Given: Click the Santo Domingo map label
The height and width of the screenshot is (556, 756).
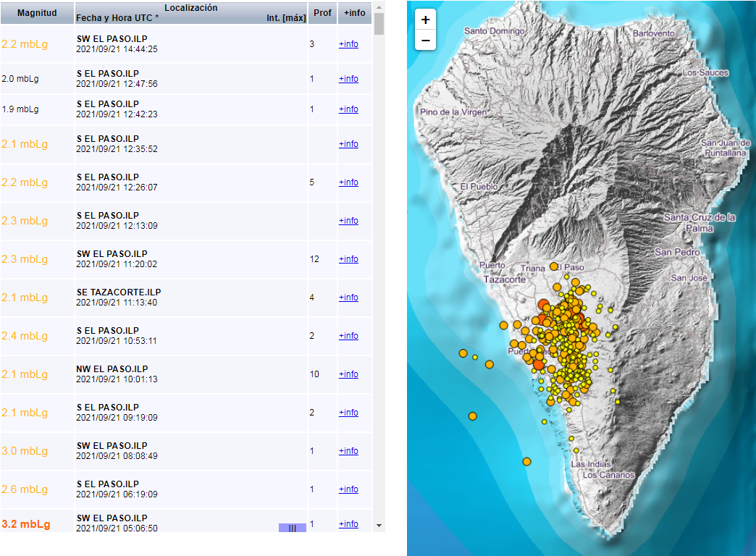Looking at the screenshot, I should 494,31.
